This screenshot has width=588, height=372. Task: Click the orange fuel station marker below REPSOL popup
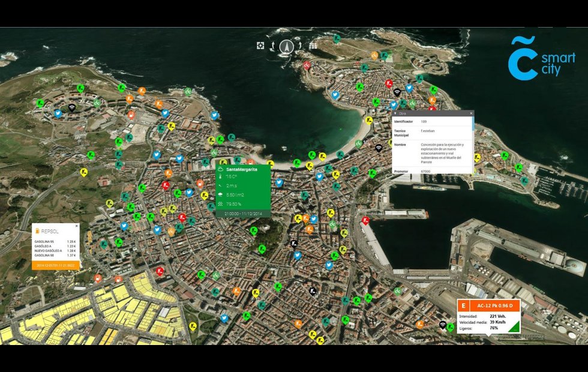[97, 278]
